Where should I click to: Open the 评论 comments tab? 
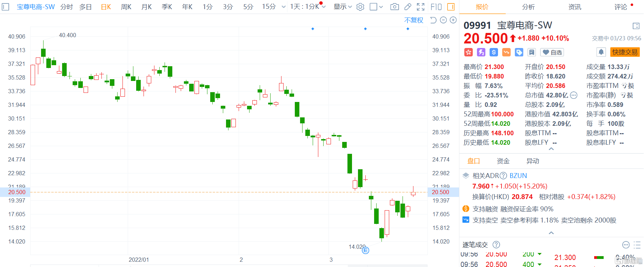point(620,7)
